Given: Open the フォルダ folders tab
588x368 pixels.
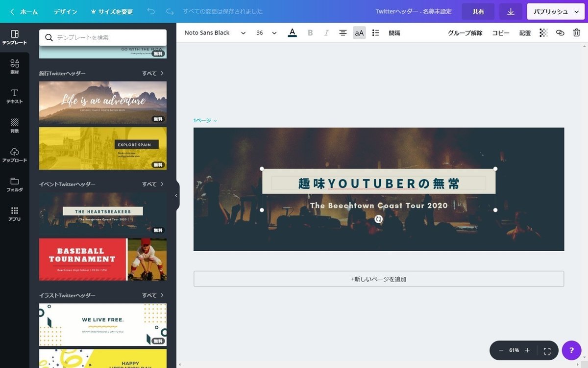Looking at the screenshot, I should tap(15, 185).
